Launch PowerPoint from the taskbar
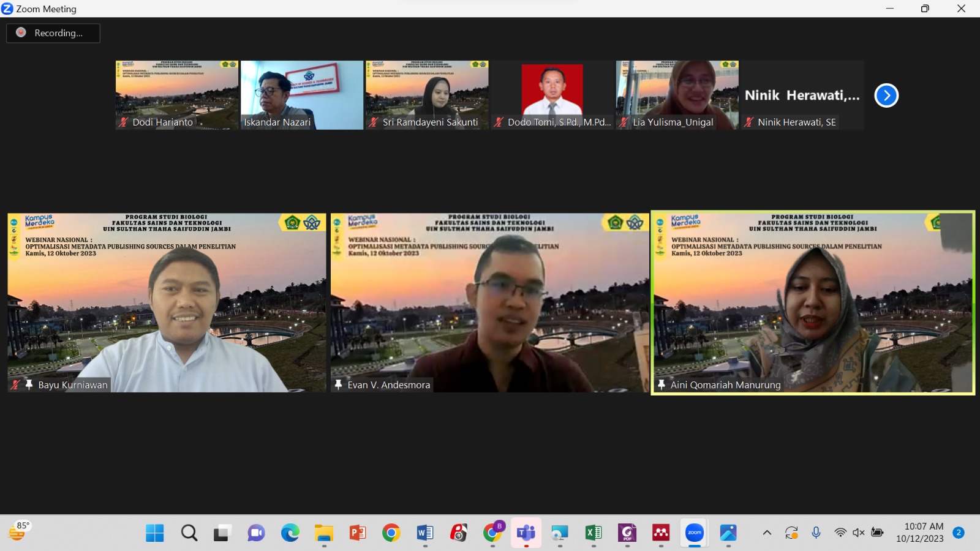 tap(358, 533)
